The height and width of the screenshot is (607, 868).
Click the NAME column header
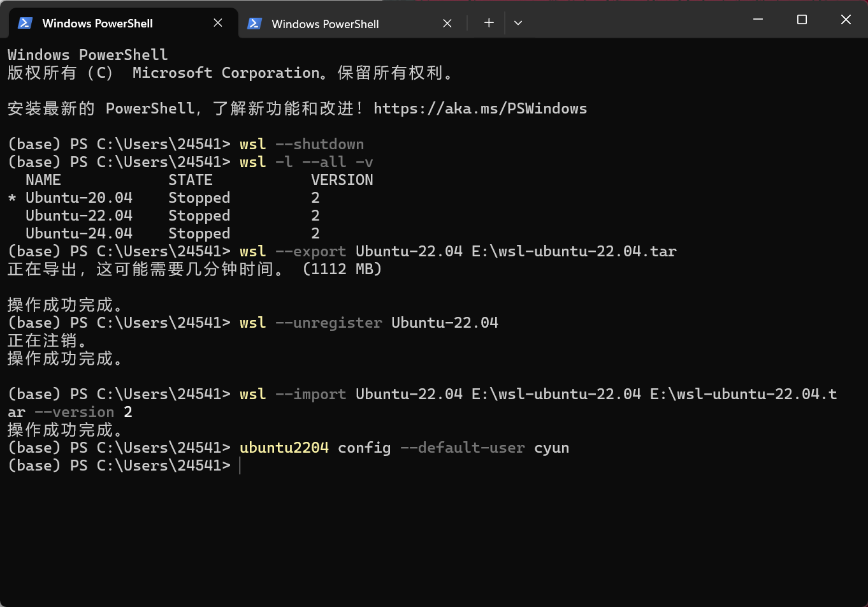click(x=43, y=180)
